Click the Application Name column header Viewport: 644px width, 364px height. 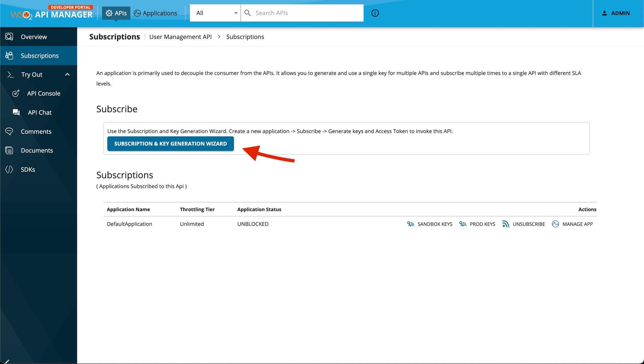tap(128, 210)
